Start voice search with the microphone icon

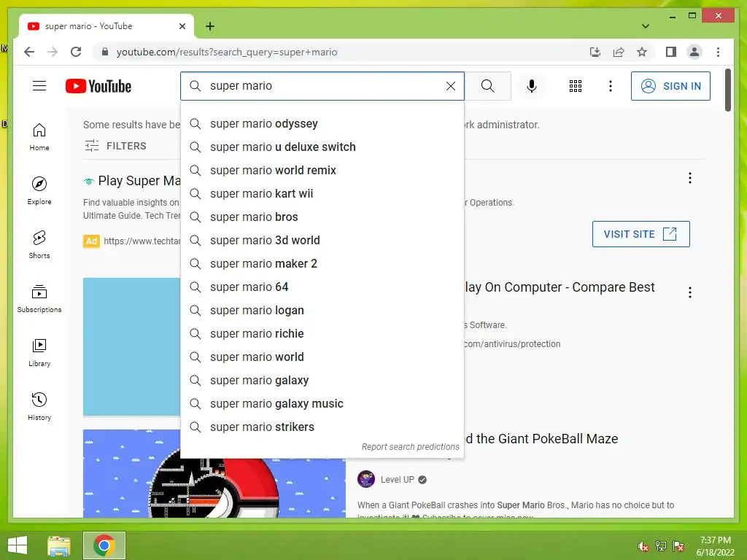tap(532, 86)
